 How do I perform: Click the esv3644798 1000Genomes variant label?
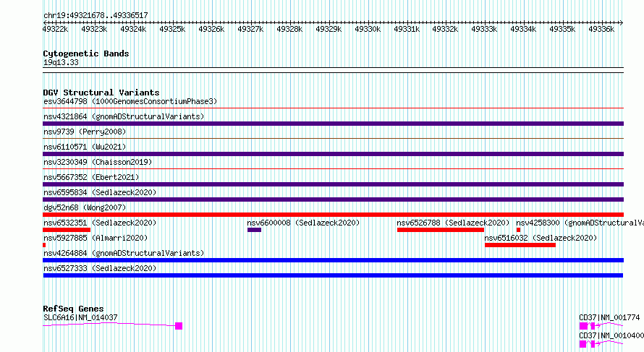click(x=130, y=101)
